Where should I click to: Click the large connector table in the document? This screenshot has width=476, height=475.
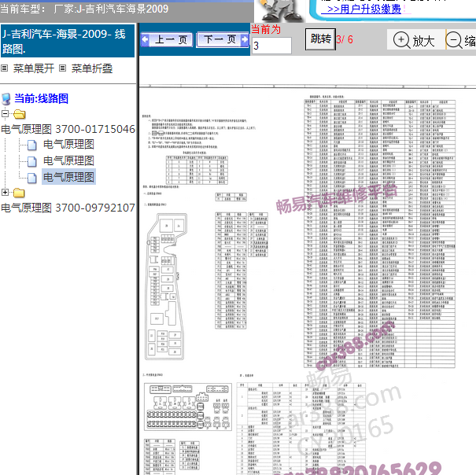point(379,234)
